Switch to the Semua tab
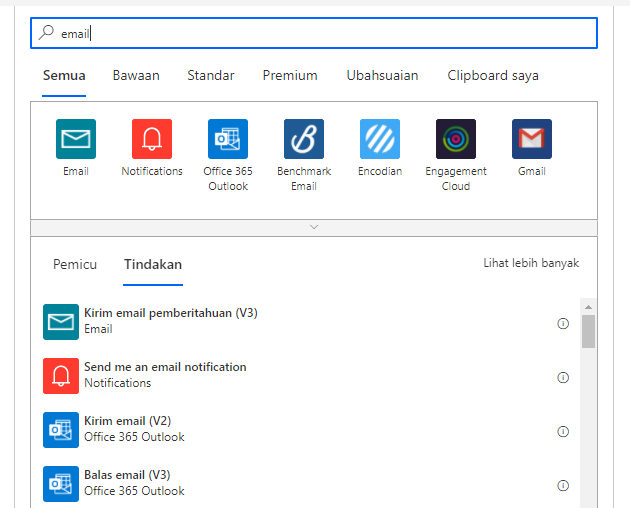Viewport: 630px width, 508px height. (64, 76)
